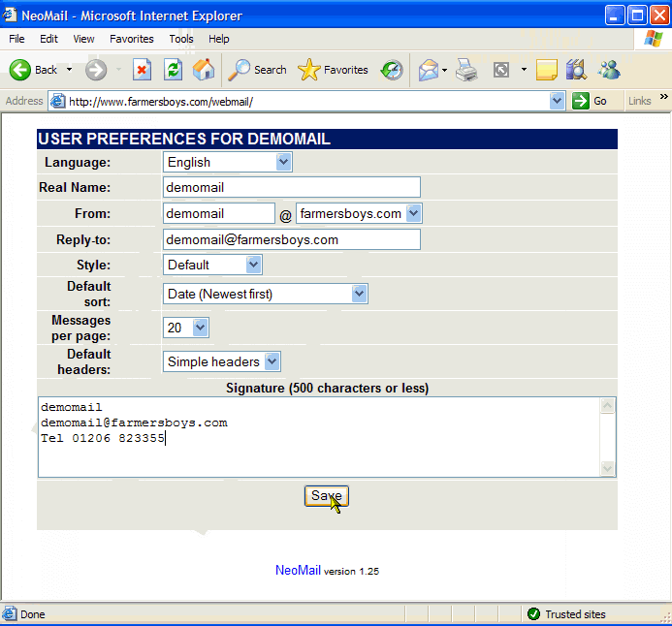
Task: Open the View menu
Action: coord(83,39)
